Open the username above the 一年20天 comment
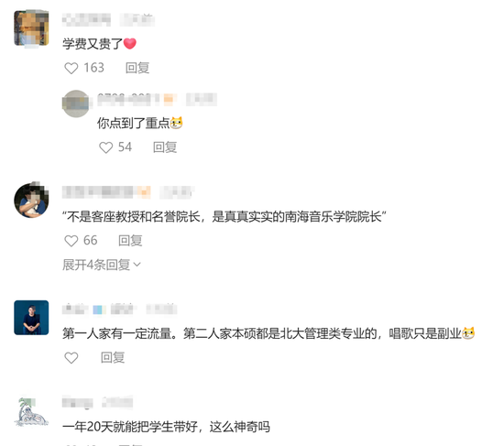The image size is (504, 446). [78, 402]
